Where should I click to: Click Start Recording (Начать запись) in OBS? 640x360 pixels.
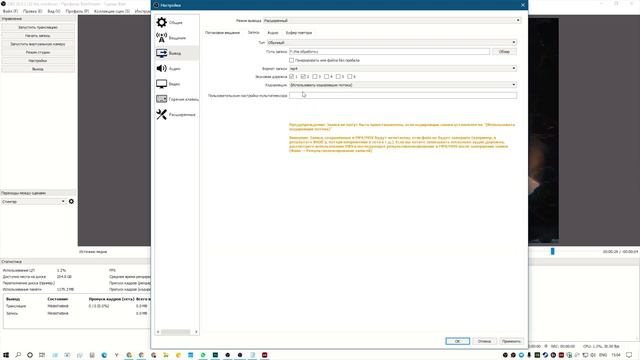click(38, 36)
